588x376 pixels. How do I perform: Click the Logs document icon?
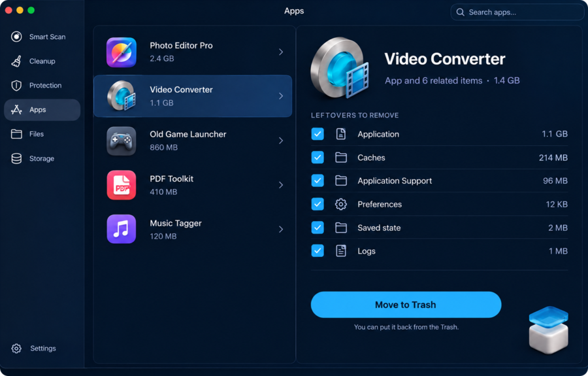(x=340, y=250)
